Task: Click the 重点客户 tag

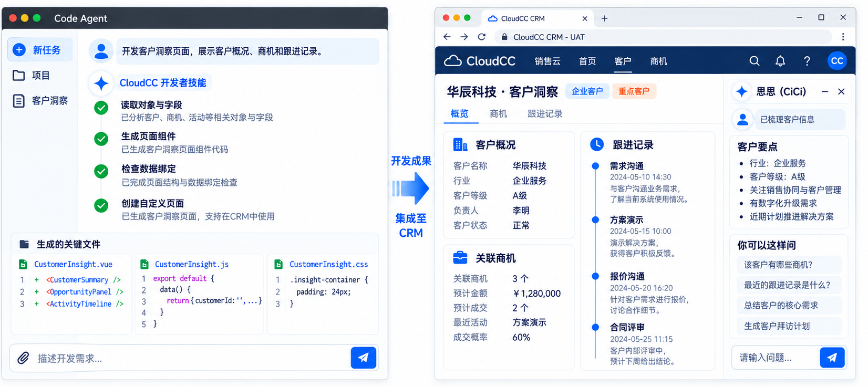Action: click(634, 91)
